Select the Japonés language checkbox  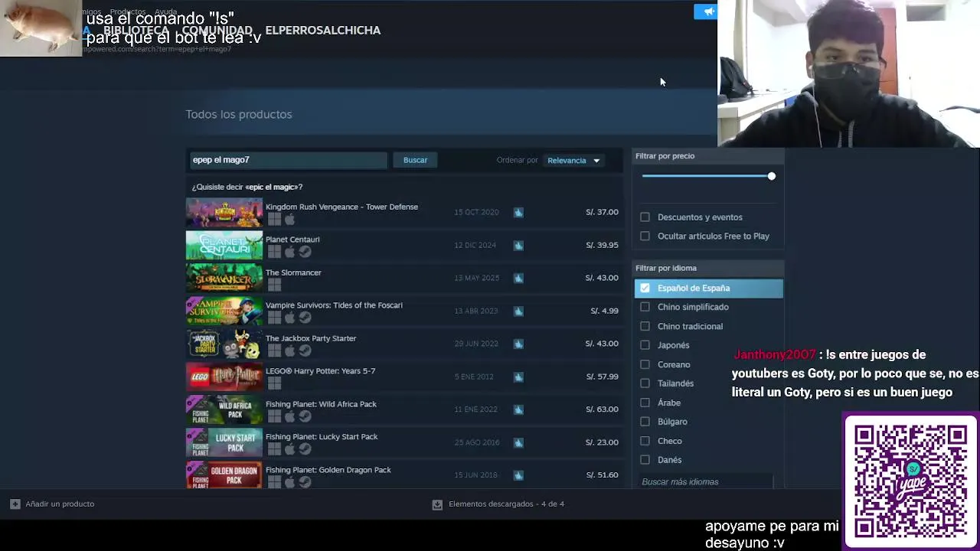645,345
